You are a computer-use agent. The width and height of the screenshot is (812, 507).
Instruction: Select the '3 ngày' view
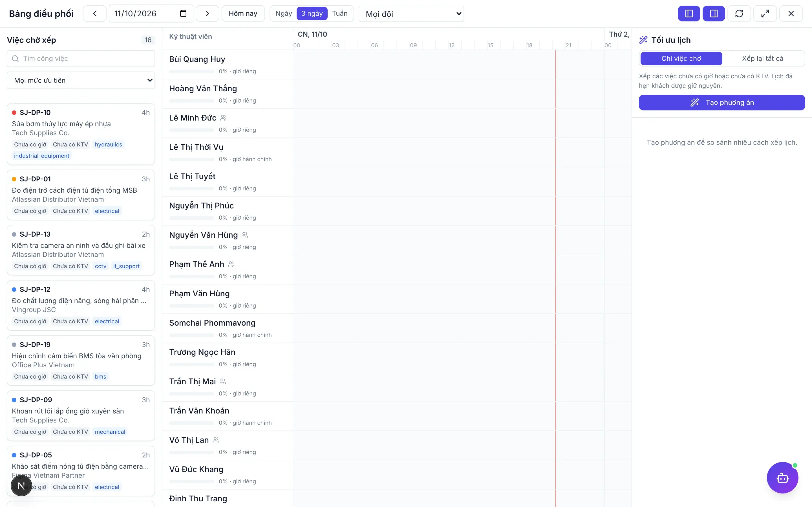(x=312, y=14)
